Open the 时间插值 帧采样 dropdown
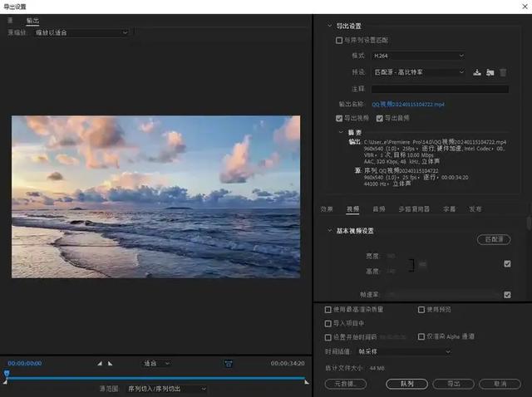The image size is (532, 397). (405, 352)
